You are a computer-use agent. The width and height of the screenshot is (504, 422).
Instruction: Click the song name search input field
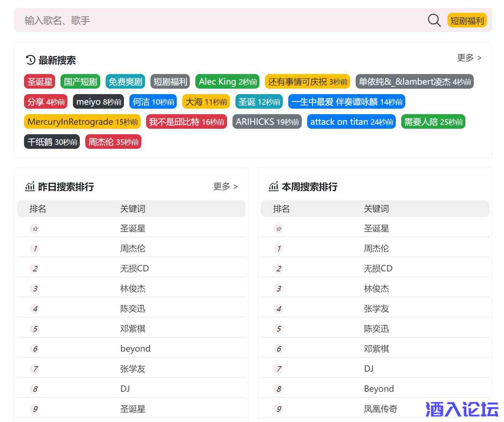(x=219, y=20)
